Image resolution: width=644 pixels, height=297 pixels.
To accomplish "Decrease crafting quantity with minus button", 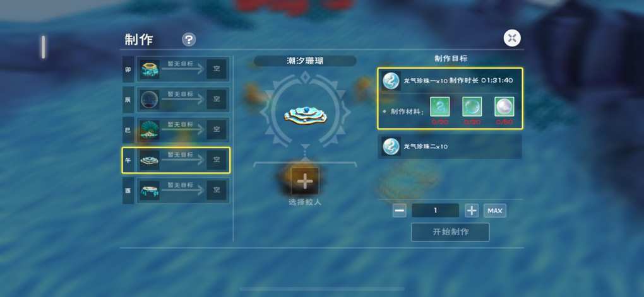I will (x=399, y=211).
